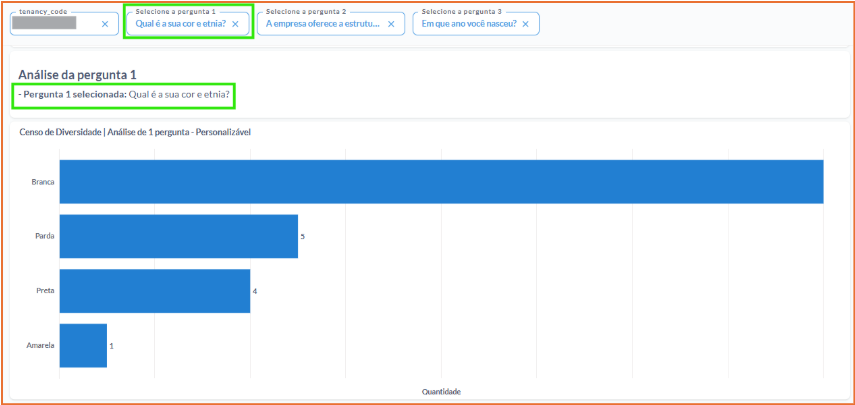
Task: Click the 'Análise da pergunta 1' heading
Action: click(x=77, y=74)
